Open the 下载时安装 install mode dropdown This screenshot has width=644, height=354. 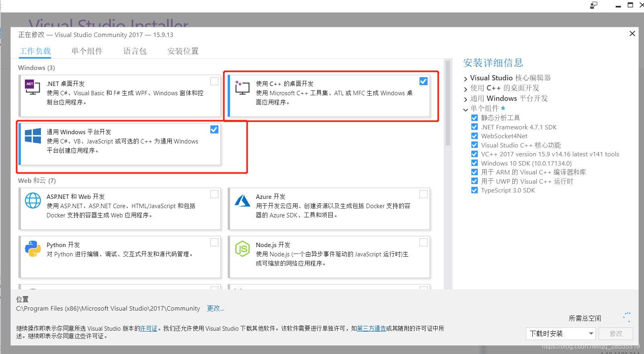pos(561,334)
